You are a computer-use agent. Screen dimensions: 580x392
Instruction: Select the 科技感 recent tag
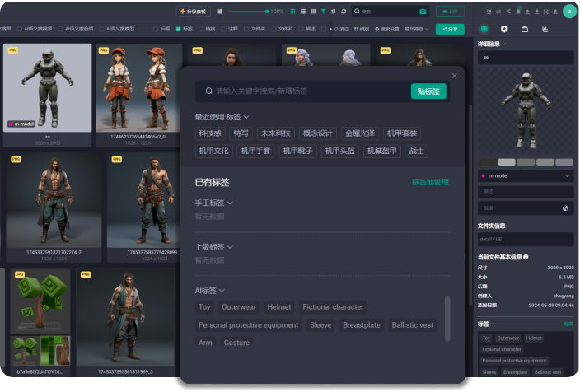[211, 133]
